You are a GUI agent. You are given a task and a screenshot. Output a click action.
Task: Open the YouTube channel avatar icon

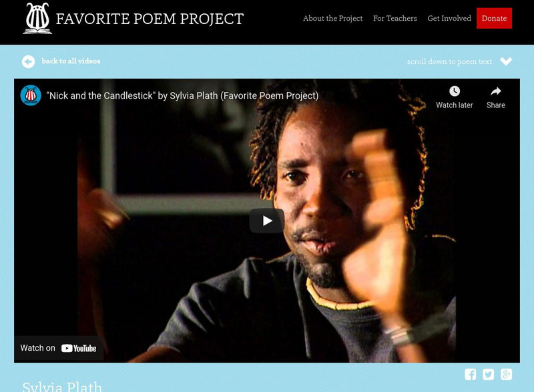pyautogui.click(x=31, y=95)
